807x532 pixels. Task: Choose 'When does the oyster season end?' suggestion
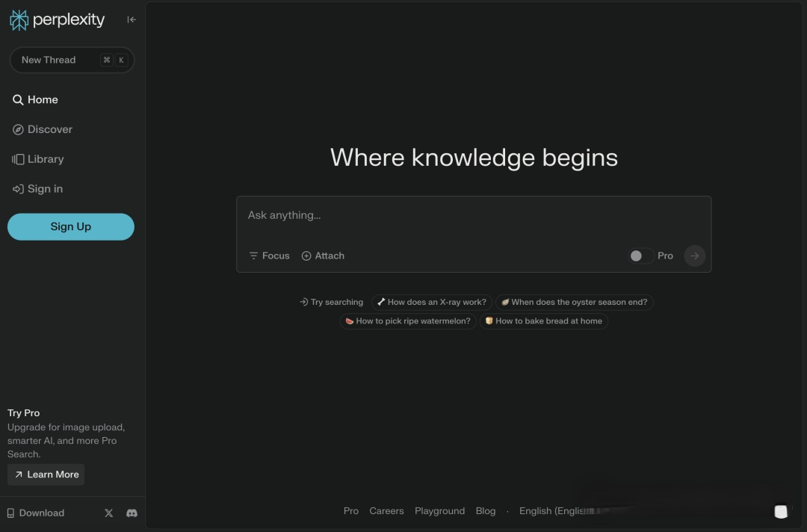574,302
